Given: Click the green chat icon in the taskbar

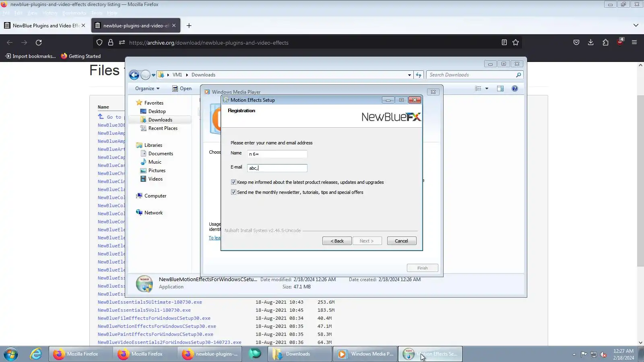Looking at the screenshot, I should point(255,354).
